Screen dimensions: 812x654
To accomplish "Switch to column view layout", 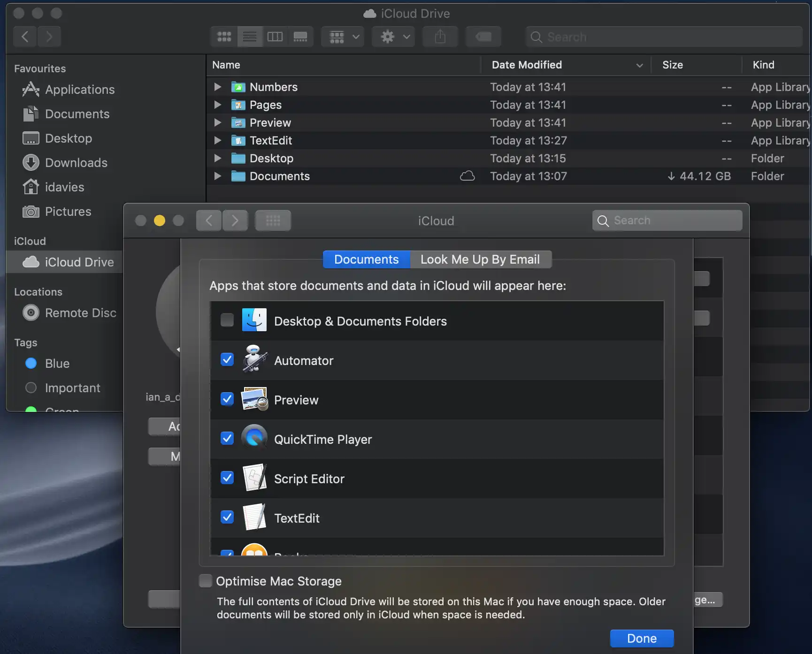I will point(275,37).
